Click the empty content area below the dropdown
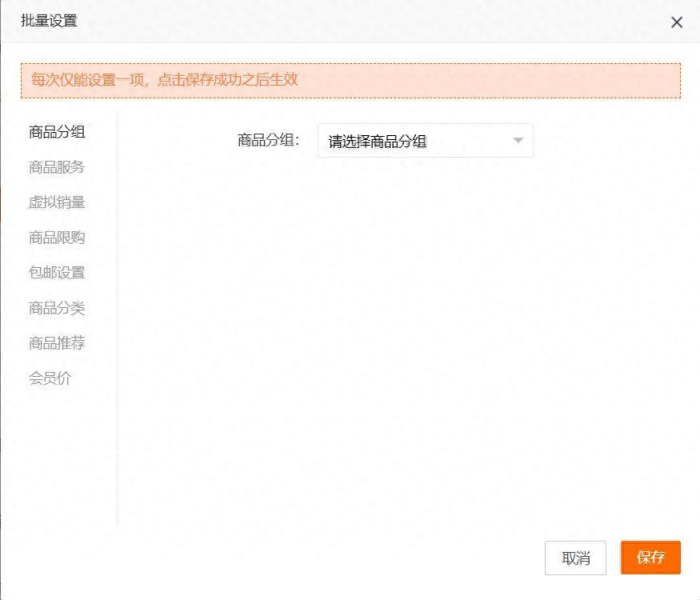Image resolution: width=700 pixels, height=600 pixels. [x=400, y=336]
